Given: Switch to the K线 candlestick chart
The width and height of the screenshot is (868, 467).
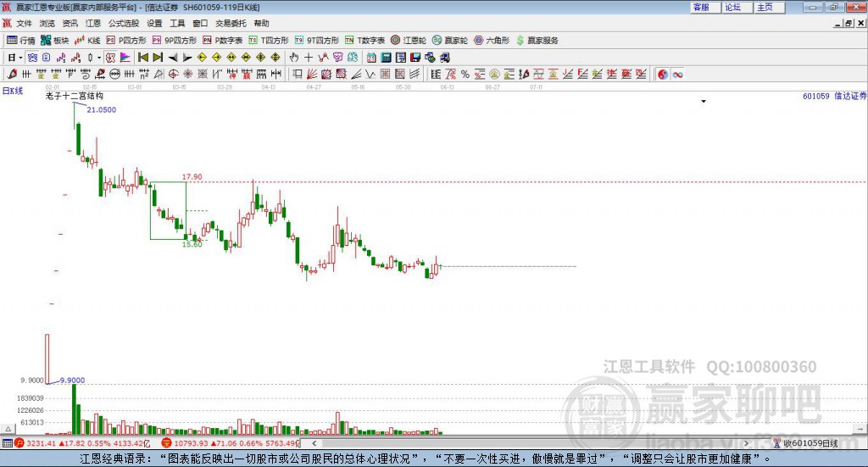Looking at the screenshot, I should click(x=87, y=41).
